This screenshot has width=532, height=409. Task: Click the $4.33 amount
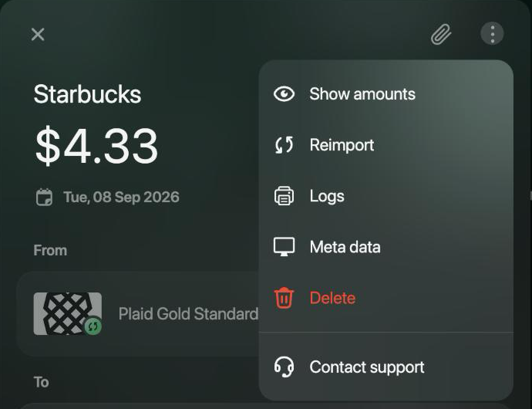pos(96,145)
